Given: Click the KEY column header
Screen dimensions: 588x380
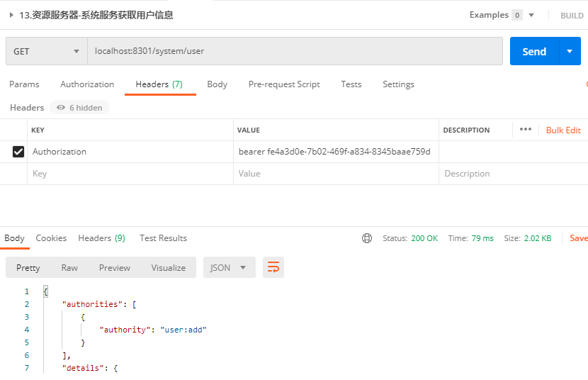Looking at the screenshot, I should click(x=38, y=130).
